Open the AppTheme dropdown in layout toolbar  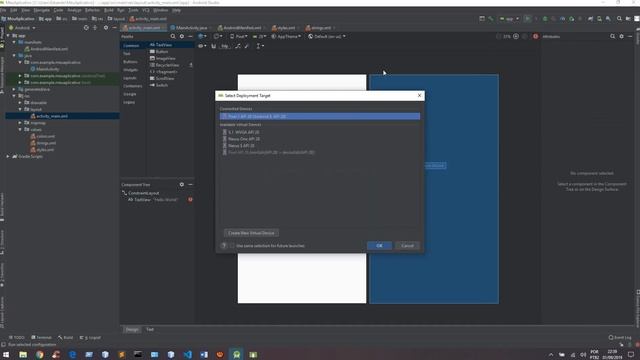coord(286,36)
